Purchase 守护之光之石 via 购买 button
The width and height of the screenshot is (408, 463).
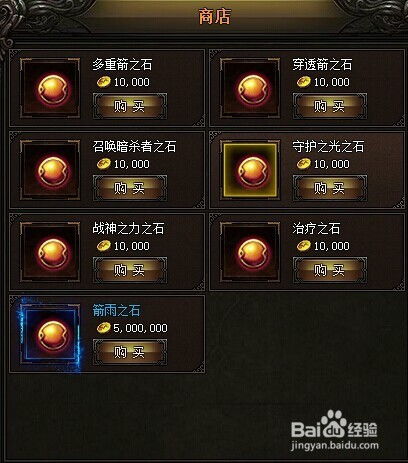(330, 188)
